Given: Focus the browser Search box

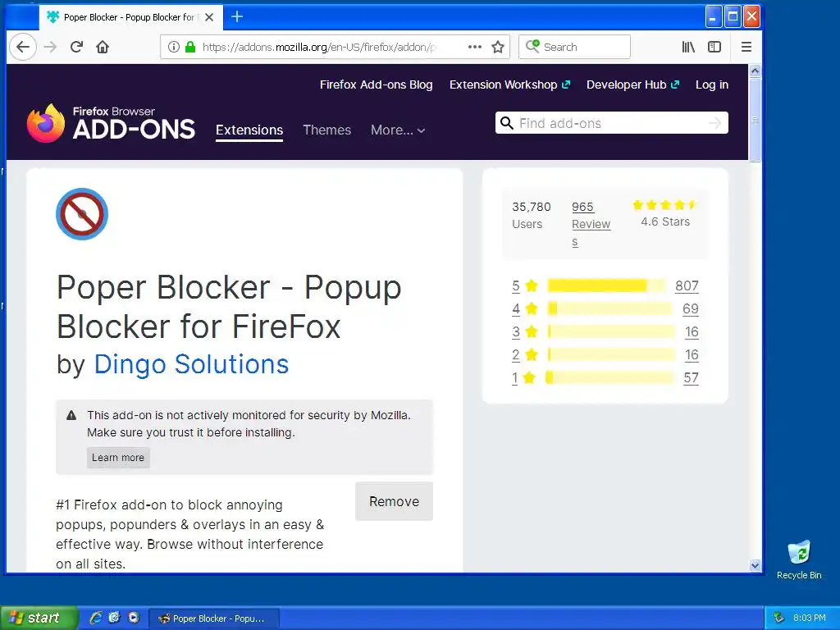Looking at the screenshot, I should click(574, 47).
